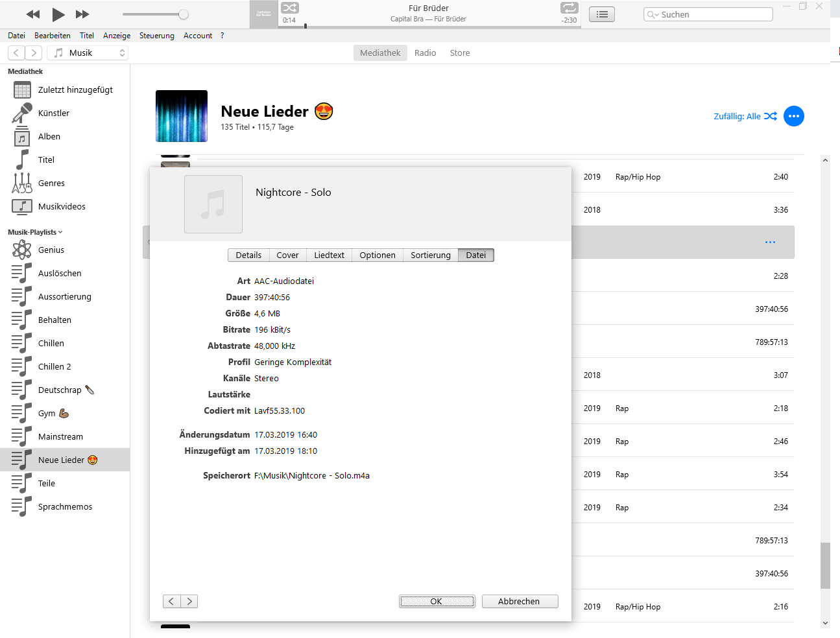
Task: Toggle repeat in the now-playing bar
Action: 569,8
